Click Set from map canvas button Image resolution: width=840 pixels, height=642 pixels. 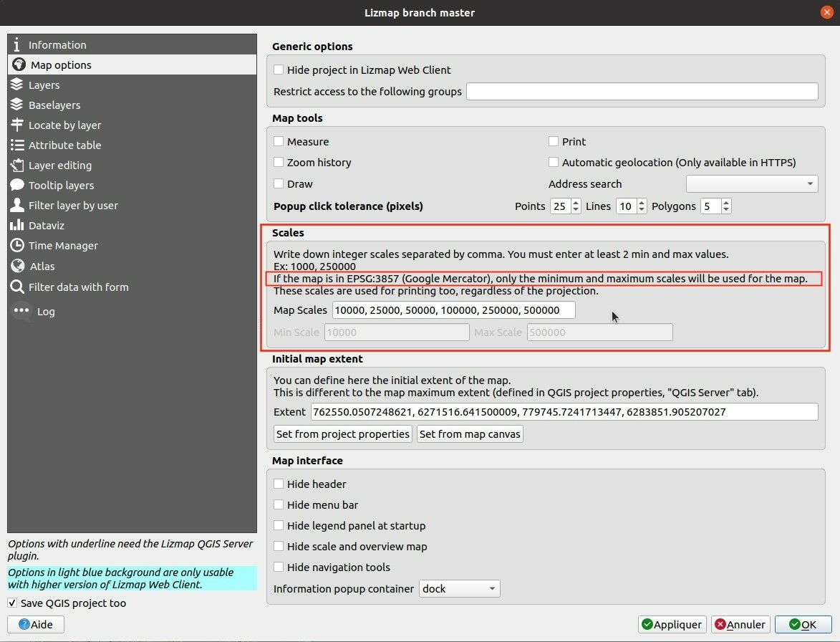click(x=470, y=434)
